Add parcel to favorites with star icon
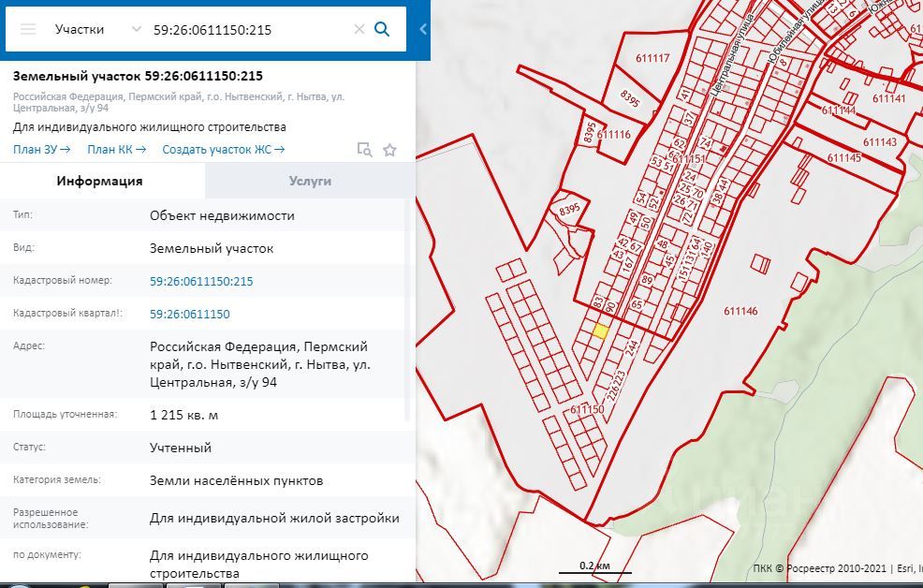 coord(390,150)
